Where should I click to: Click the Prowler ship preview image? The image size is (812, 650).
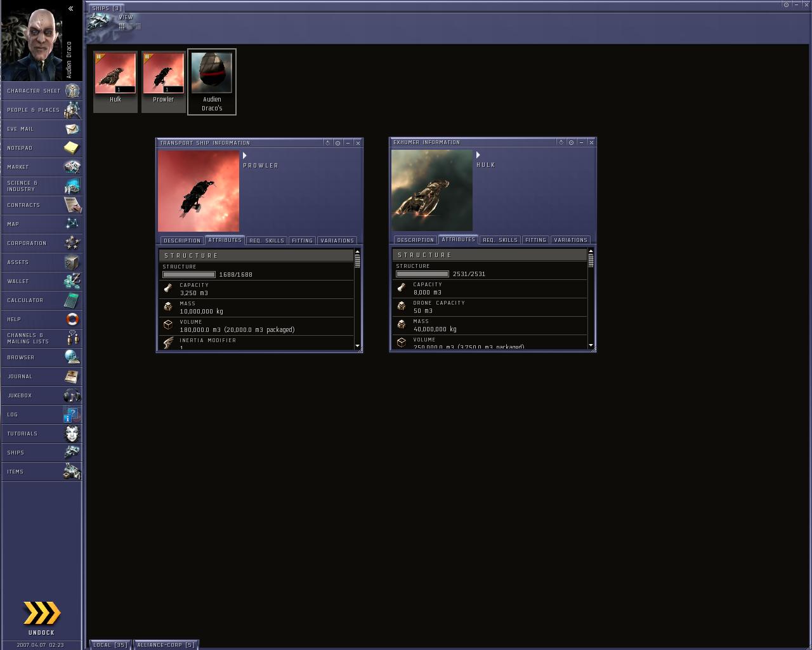tap(199, 191)
